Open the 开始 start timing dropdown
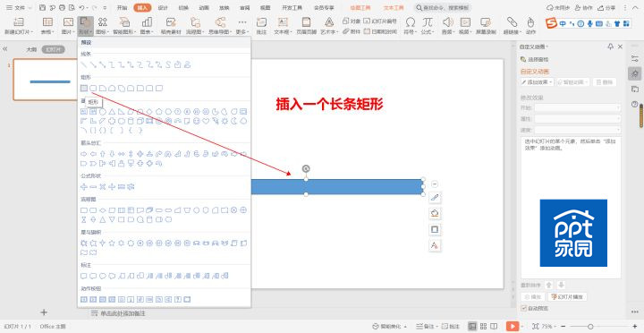 click(x=578, y=107)
